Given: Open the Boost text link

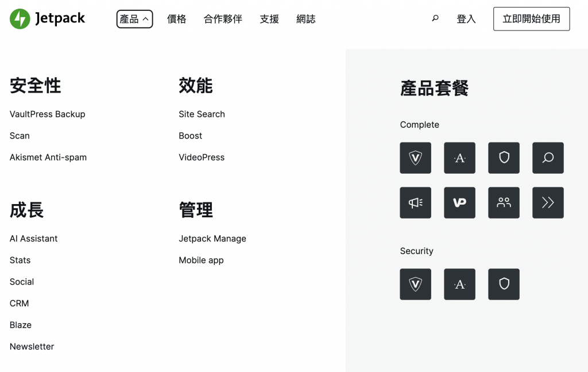Looking at the screenshot, I should (190, 136).
